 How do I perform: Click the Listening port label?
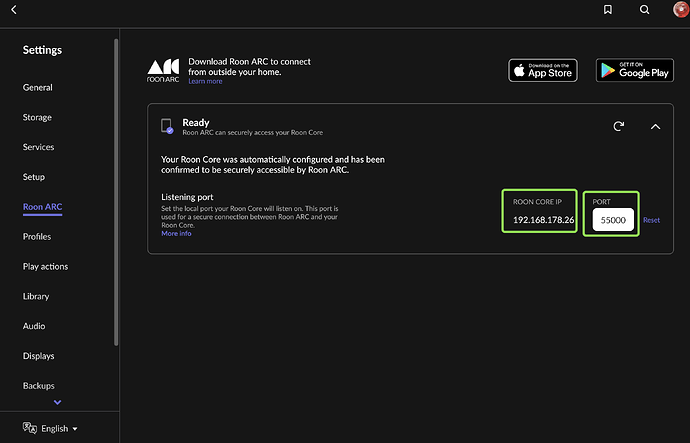click(x=187, y=197)
